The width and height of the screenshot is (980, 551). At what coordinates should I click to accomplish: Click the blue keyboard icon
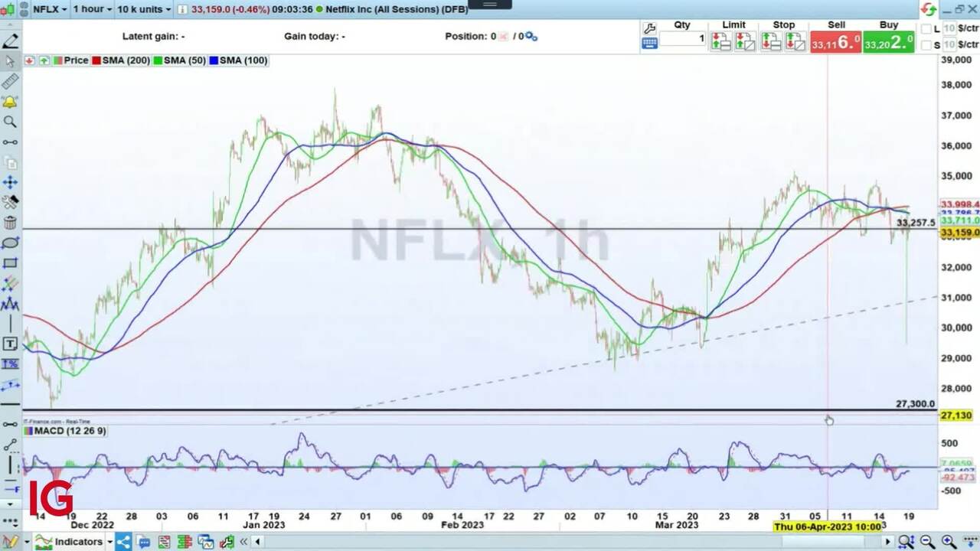click(649, 44)
